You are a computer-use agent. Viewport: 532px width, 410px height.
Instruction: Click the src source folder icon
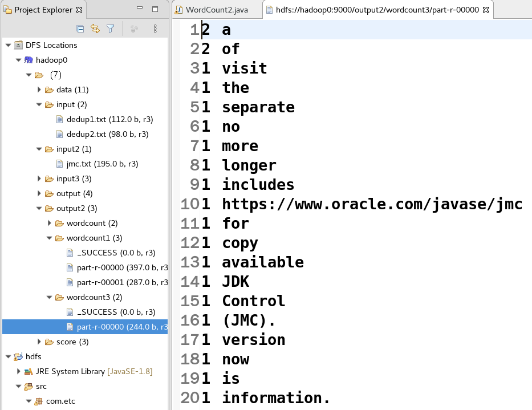coord(29,386)
